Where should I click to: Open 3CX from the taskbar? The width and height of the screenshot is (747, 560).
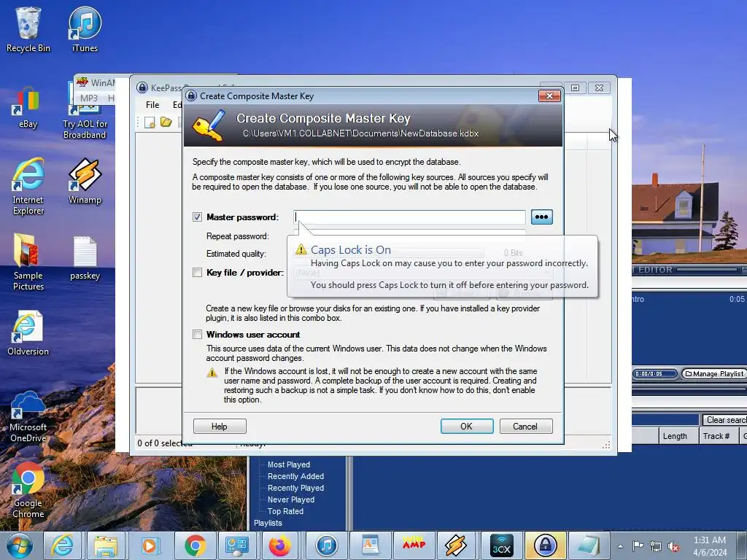(501, 545)
